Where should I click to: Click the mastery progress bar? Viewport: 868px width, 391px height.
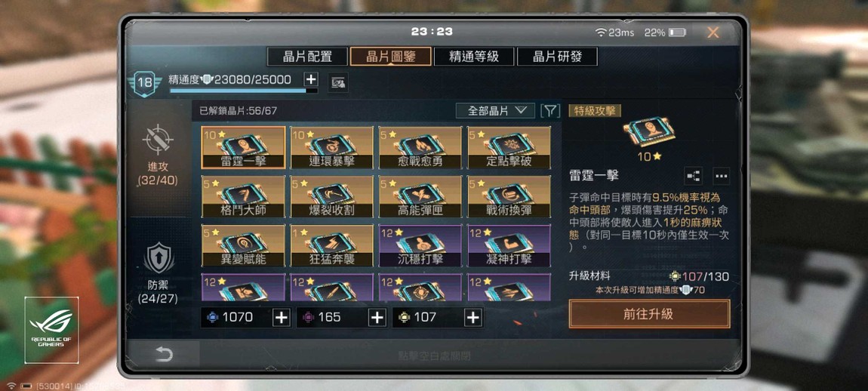[x=244, y=91]
